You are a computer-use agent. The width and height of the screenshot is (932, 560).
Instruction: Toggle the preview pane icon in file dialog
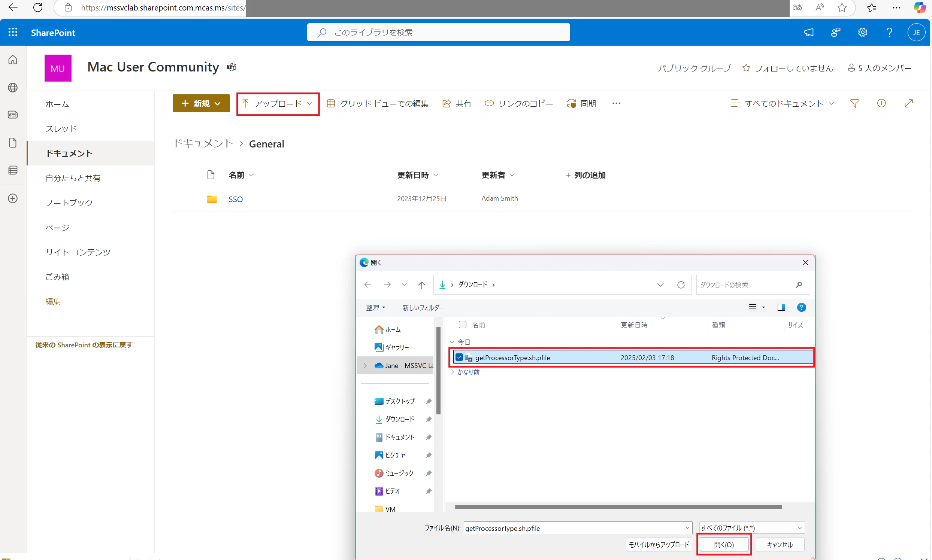[781, 308]
